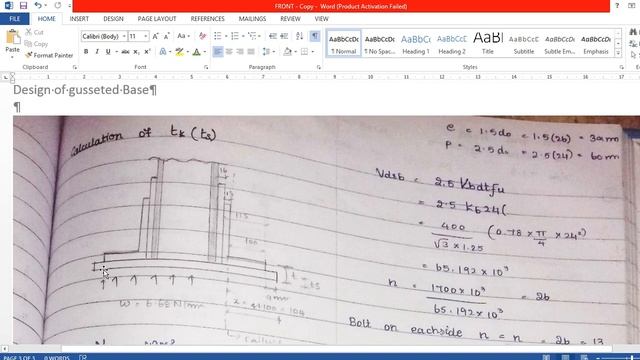The height and width of the screenshot is (360, 640).
Task: Click the Cut command
Action: [x=34, y=32]
